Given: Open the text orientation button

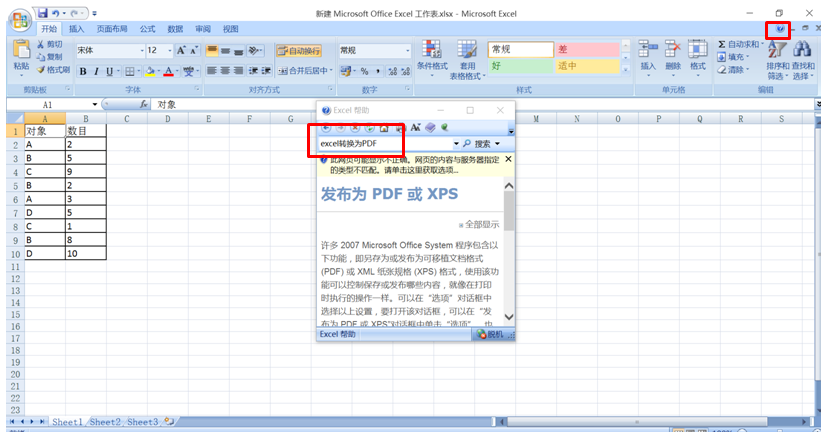Looking at the screenshot, I should pyautogui.click(x=255, y=50).
